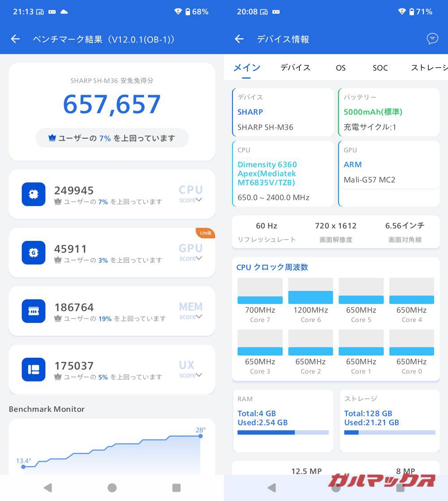Tap the UX score layout icon

[34, 369]
